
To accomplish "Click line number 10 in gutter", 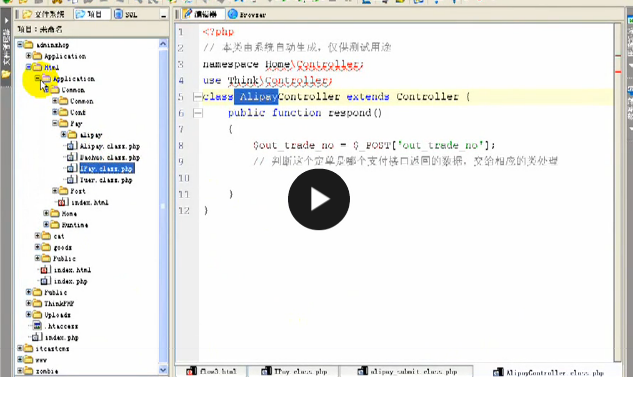I will [x=184, y=178].
